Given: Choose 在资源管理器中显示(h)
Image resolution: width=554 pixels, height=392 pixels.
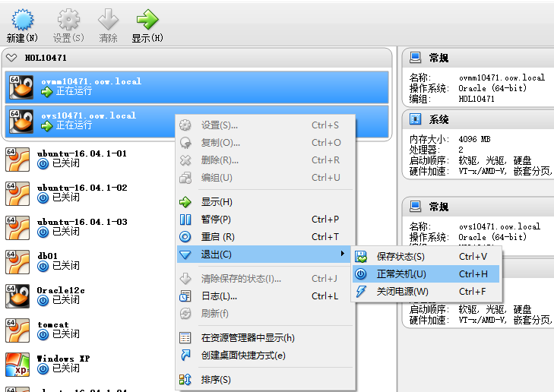Looking at the screenshot, I should coord(265,338).
